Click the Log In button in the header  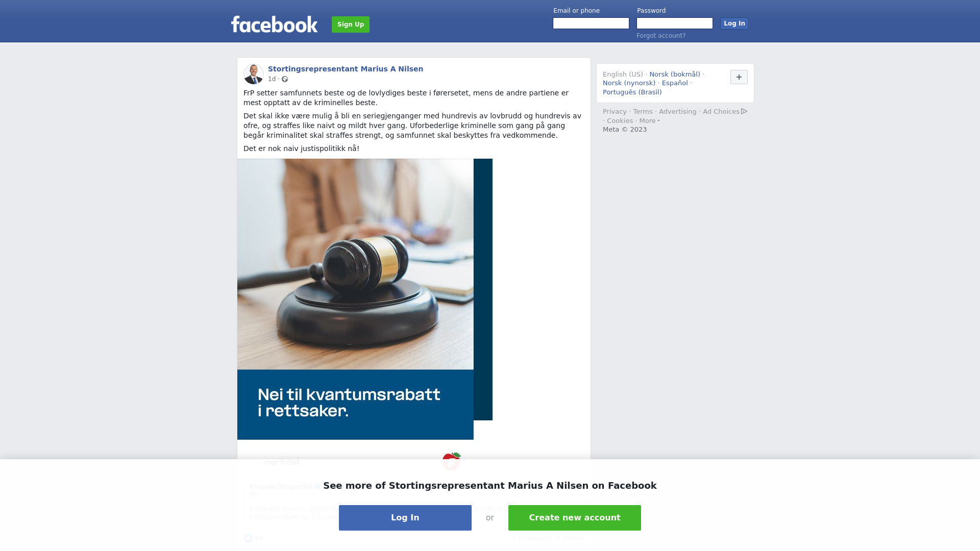tap(734, 23)
